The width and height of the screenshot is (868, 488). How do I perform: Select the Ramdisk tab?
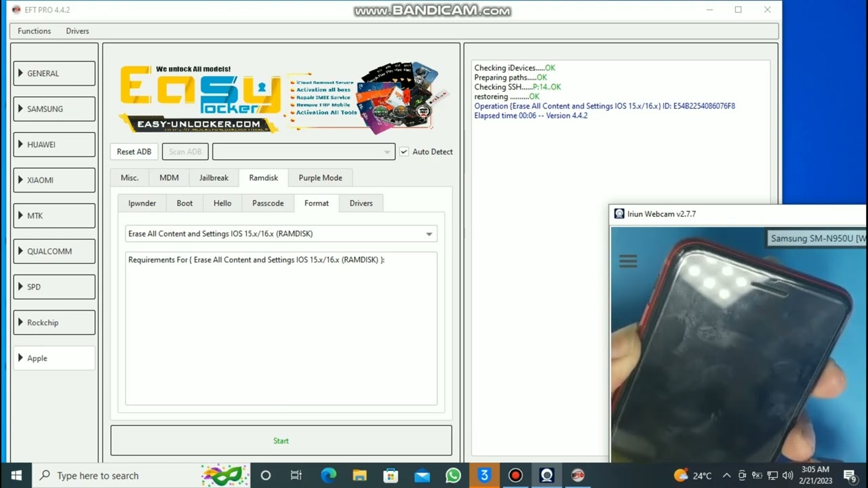(264, 178)
